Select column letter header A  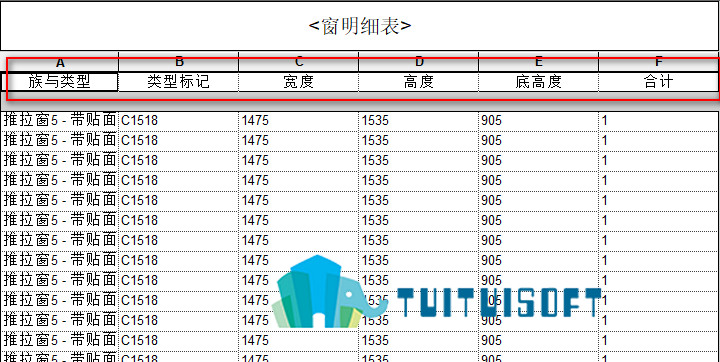point(60,62)
